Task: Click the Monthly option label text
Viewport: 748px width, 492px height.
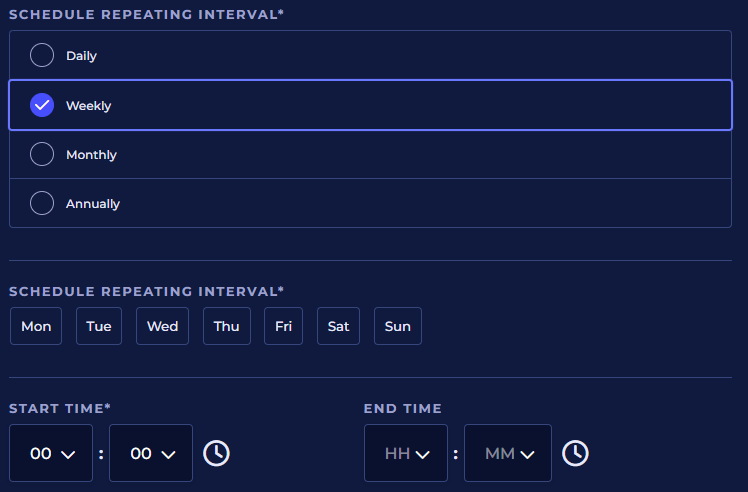Action: [x=91, y=155]
